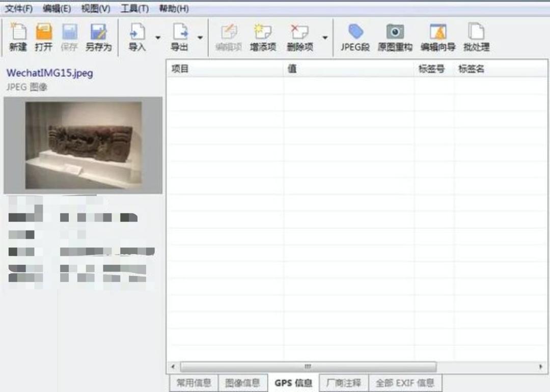Open a file with 打开 icon
The height and width of the screenshot is (392, 550).
(44, 33)
